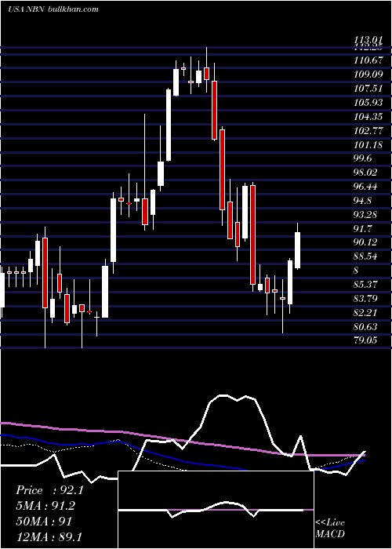The image size is (392, 549).
Task: Click the 101.18 price axis label
Action: (x=368, y=144)
